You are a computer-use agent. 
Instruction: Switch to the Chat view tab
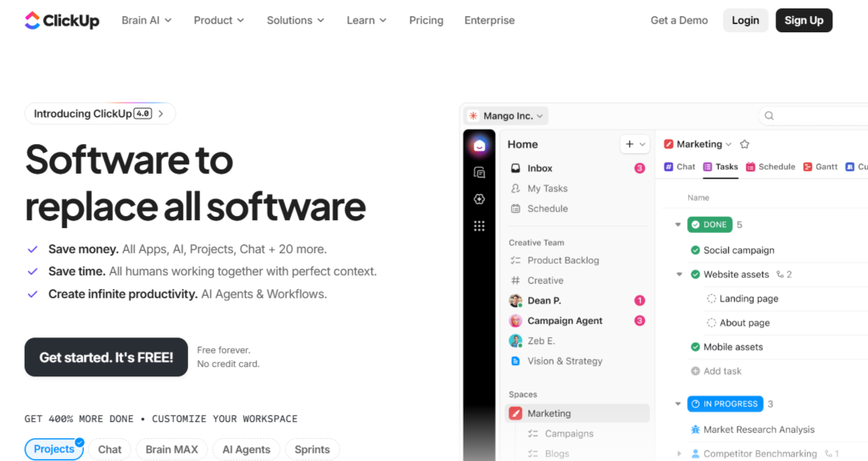click(679, 167)
